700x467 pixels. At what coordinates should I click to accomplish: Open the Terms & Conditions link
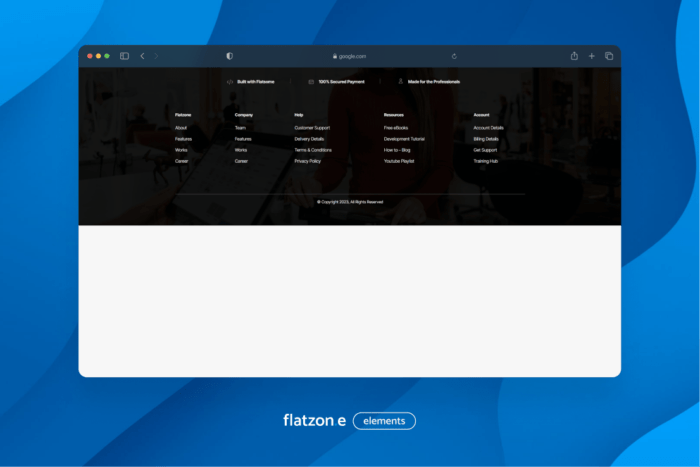tap(312, 150)
